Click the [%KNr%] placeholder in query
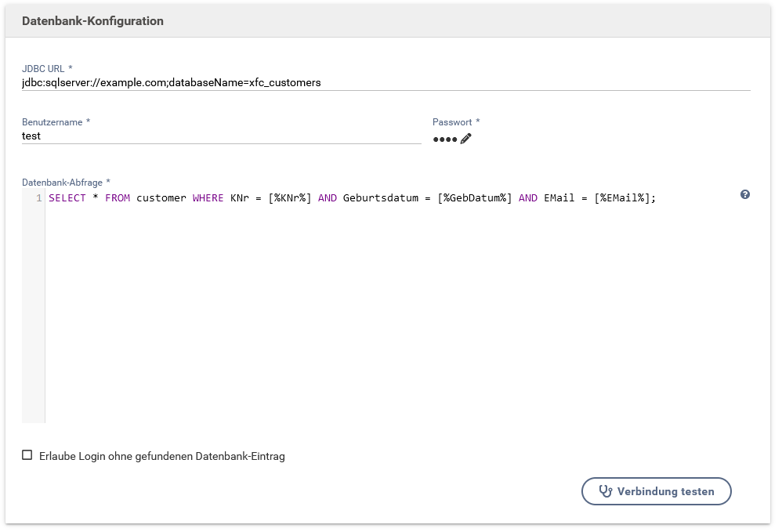Image resolution: width=782 pixels, height=532 pixels. pos(290,198)
